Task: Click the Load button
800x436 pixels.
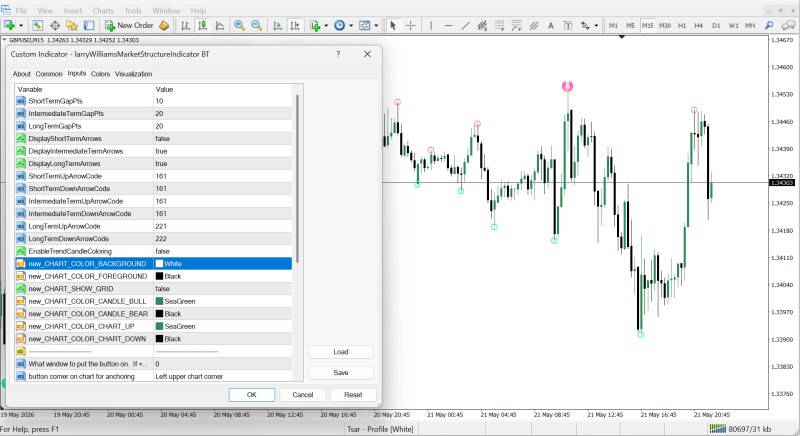Action: coord(341,352)
